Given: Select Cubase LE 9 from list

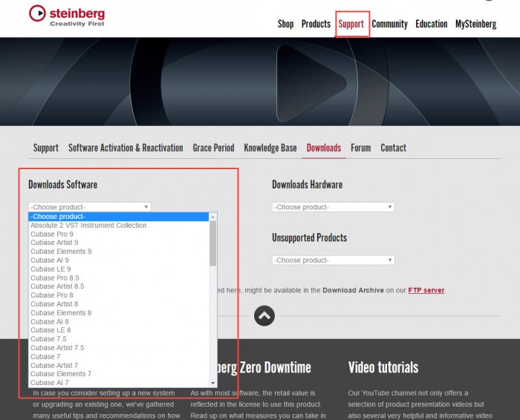Looking at the screenshot, I should (x=119, y=269).
